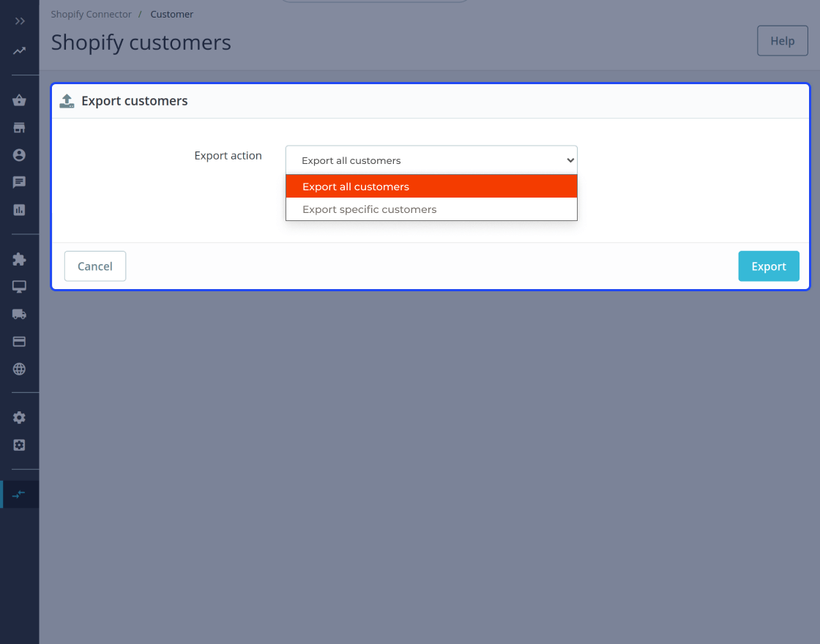
Task: Open the Help button
Action: coord(783,41)
